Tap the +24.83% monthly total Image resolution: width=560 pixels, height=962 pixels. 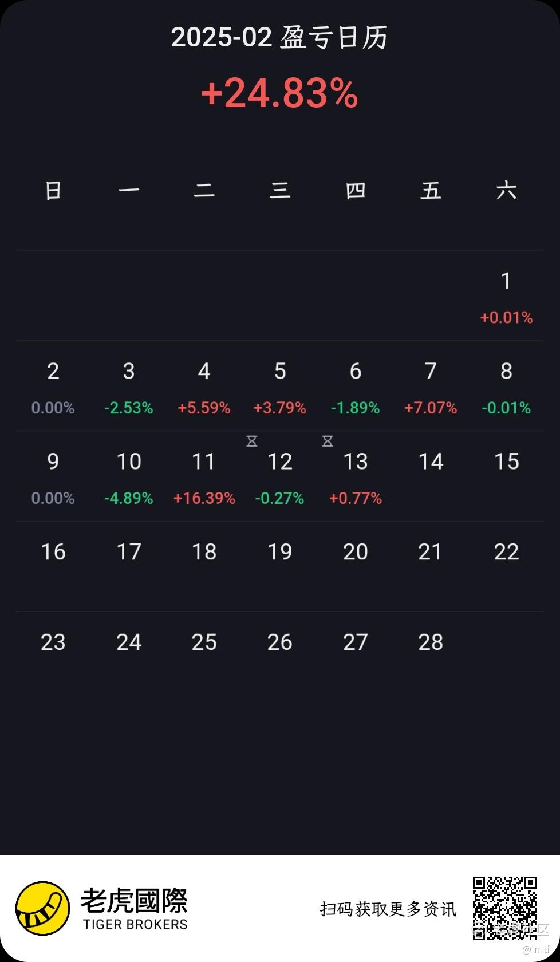pos(279,93)
